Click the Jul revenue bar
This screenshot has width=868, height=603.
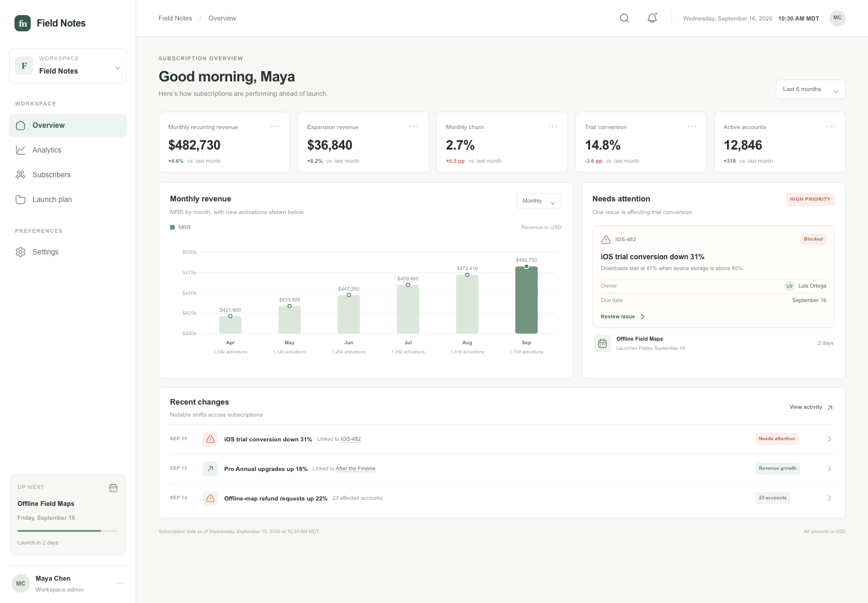coord(408,309)
